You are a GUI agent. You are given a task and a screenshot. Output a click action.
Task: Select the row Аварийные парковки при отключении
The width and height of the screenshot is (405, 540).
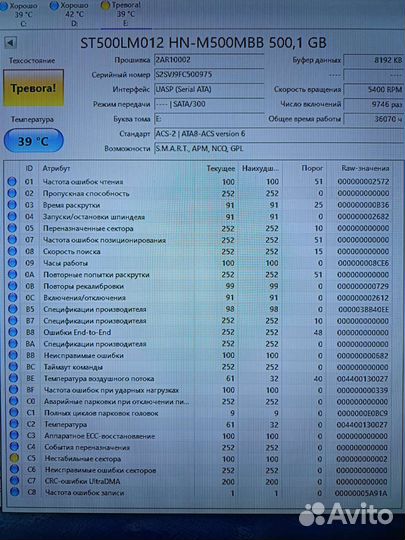[200, 402]
